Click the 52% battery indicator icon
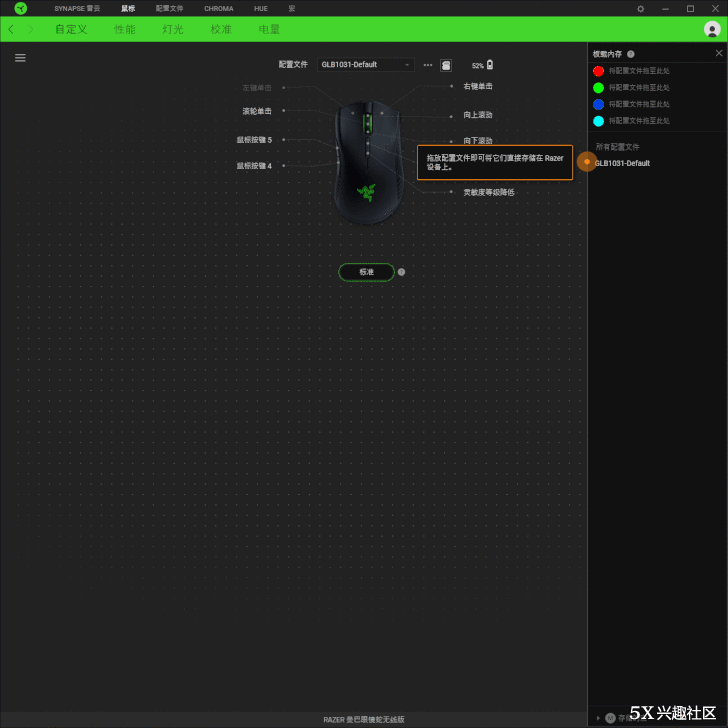Screen dimensions: 728x728 click(x=490, y=65)
